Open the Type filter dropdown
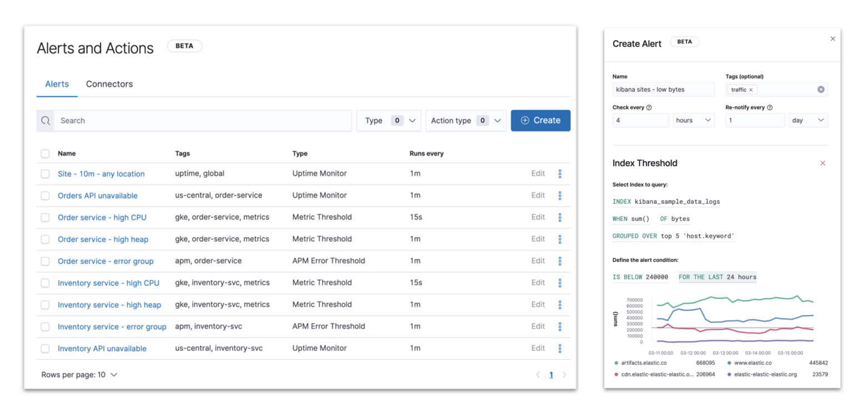The width and height of the screenshot is (868, 411). 389,121
